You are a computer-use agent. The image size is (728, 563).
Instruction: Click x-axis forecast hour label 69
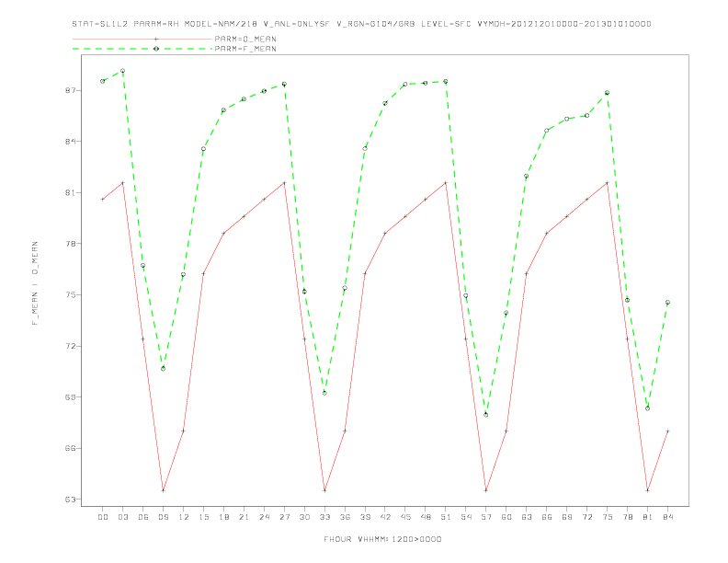click(x=567, y=517)
